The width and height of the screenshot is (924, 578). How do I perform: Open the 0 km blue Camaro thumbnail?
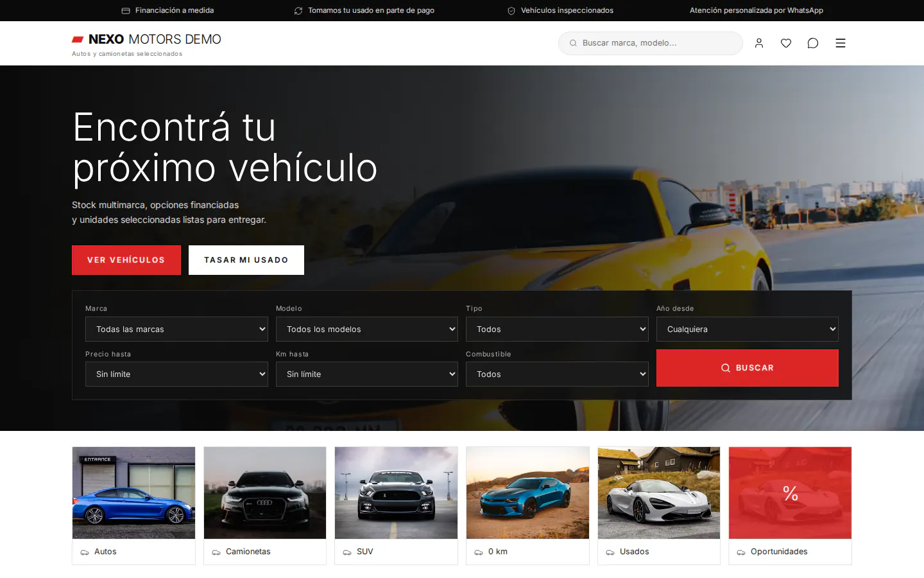[527, 493]
